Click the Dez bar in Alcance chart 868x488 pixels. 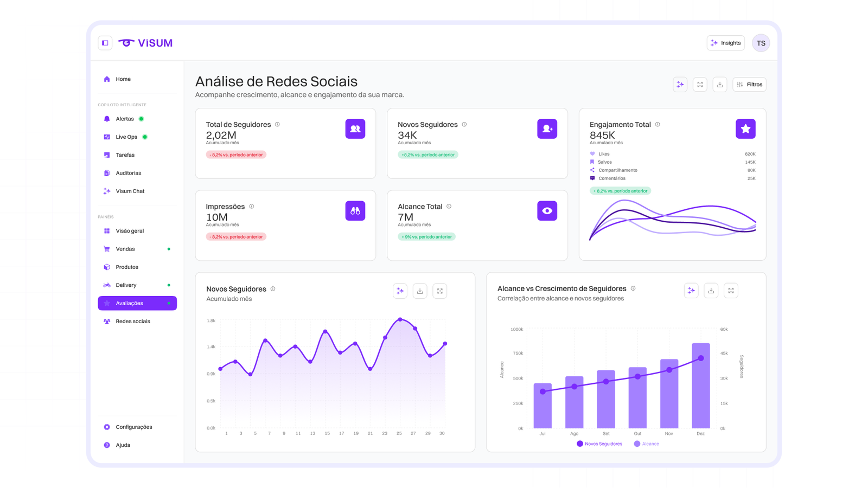(701, 386)
